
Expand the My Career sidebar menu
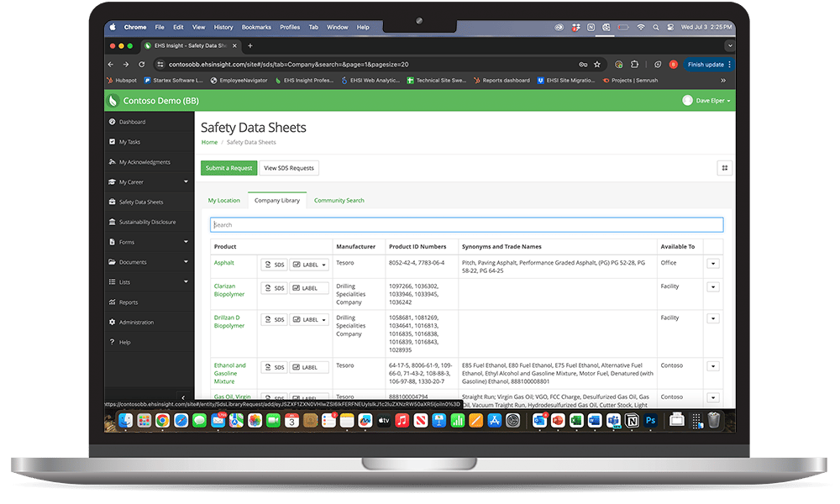click(186, 182)
